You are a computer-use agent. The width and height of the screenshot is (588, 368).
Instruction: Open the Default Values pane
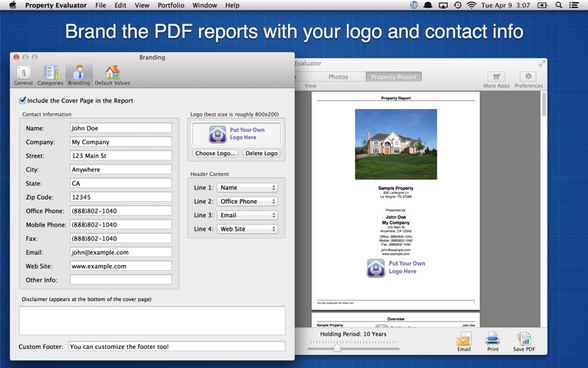[112, 76]
